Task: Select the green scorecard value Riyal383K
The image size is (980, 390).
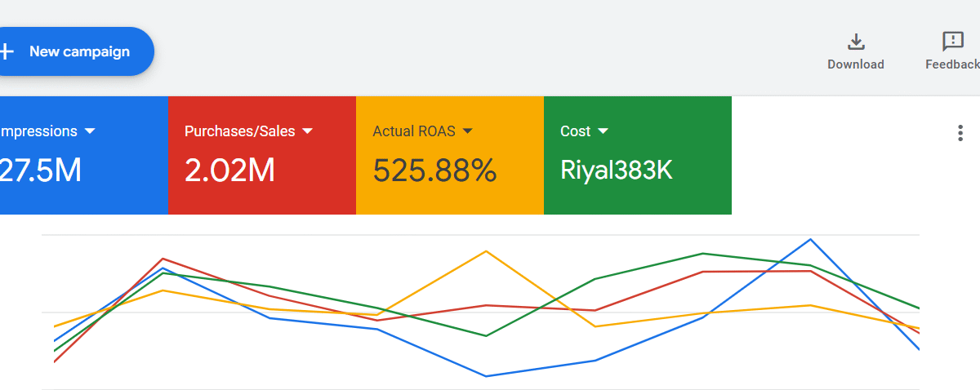Action: [x=616, y=170]
